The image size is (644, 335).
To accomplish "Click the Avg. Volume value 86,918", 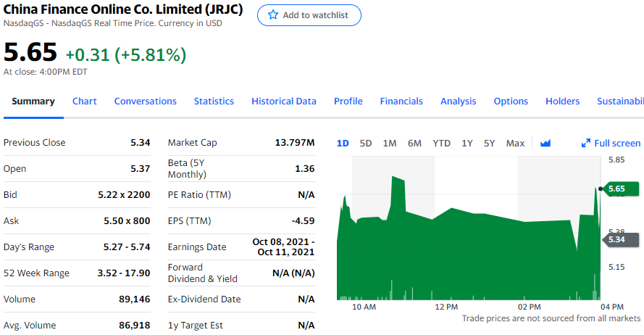I will tap(135, 325).
